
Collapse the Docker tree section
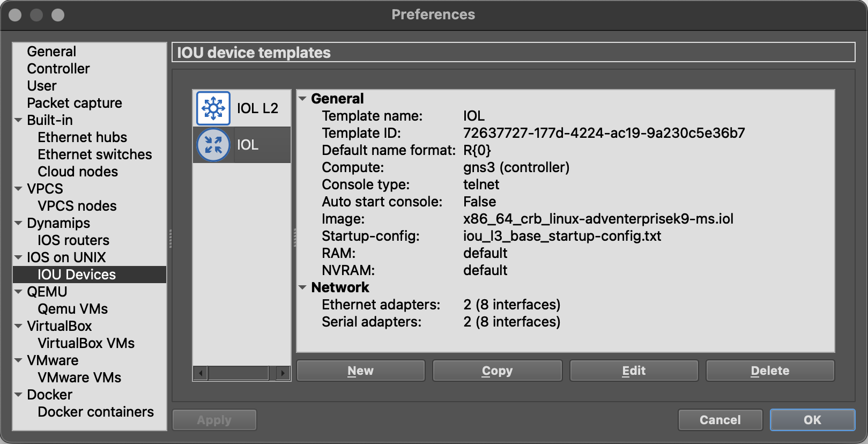[18, 395]
